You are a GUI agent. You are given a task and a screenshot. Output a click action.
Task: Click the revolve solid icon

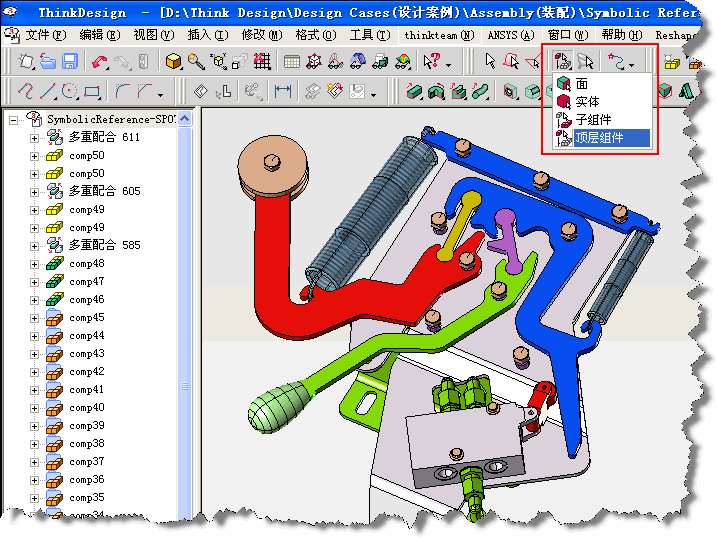[x=436, y=91]
